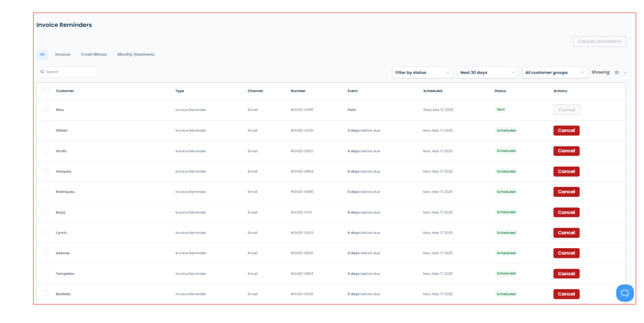
Task: Click the Cancel reminders button
Action: [599, 41]
